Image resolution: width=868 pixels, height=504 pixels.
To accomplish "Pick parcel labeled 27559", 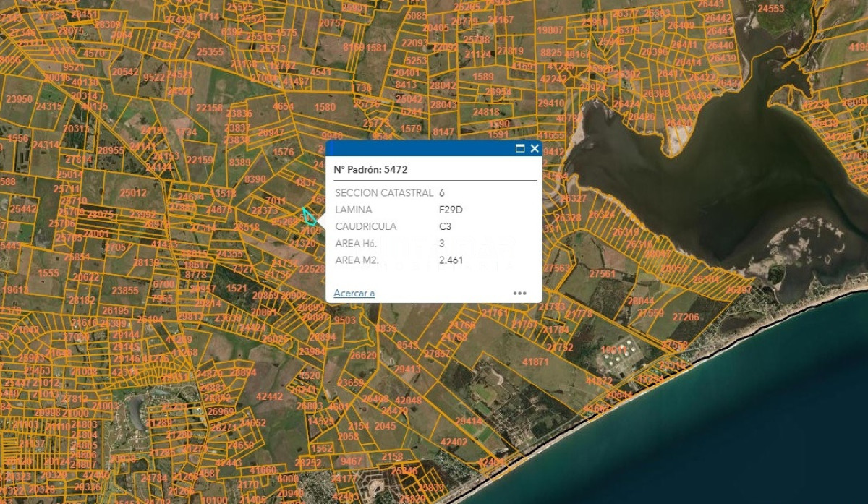I will coord(650,313).
